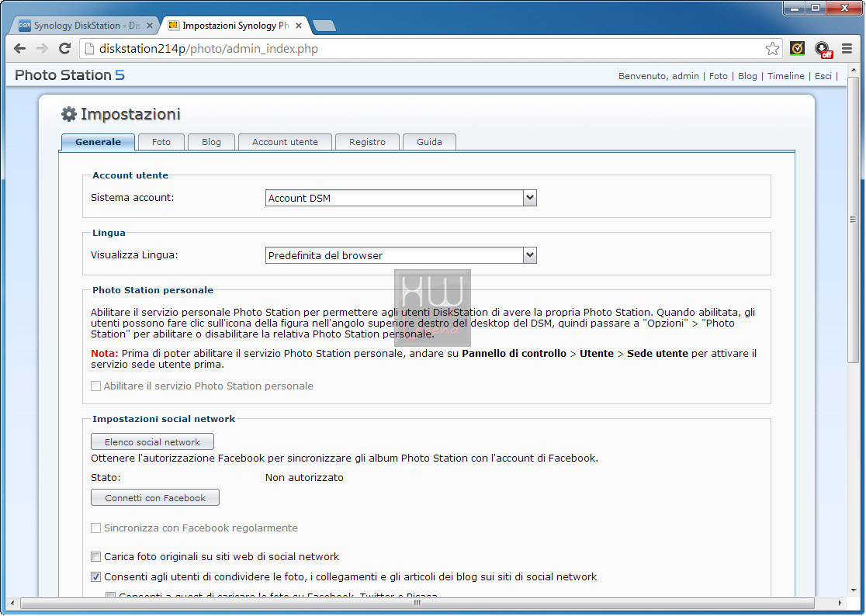The width and height of the screenshot is (866, 616).
Task: Open the Generale settings tab
Action: coord(98,142)
